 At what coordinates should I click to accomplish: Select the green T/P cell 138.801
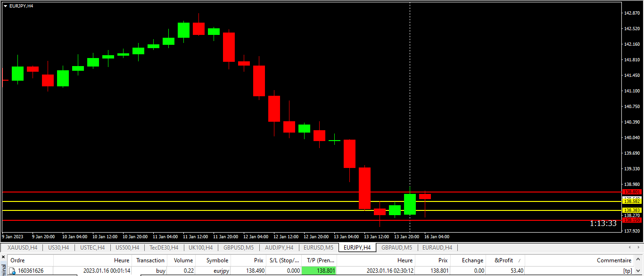point(319,271)
